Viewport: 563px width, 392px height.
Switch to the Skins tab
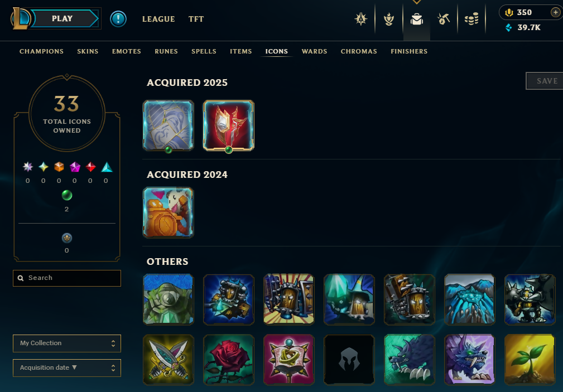tap(88, 51)
